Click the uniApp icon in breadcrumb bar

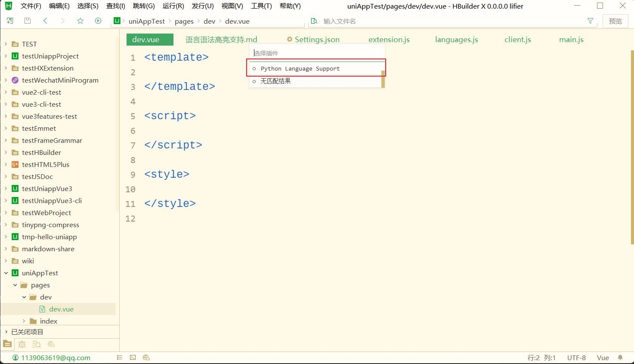(117, 21)
